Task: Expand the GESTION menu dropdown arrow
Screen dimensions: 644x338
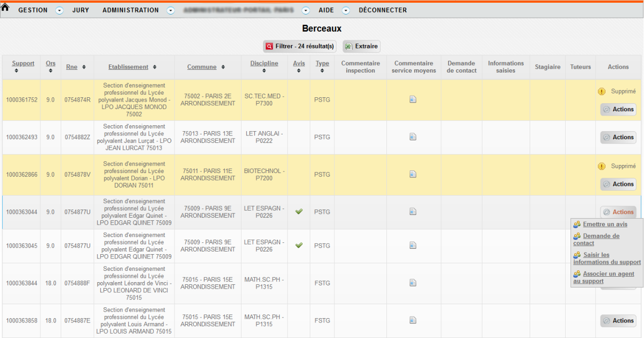Action: point(60,11)
